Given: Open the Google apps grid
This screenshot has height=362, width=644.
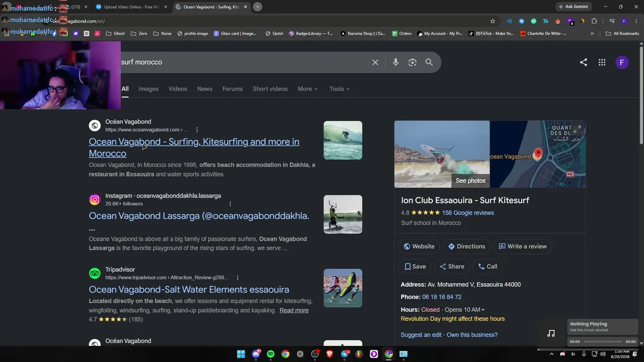Looking at the screenshot, I should (602, 62).
